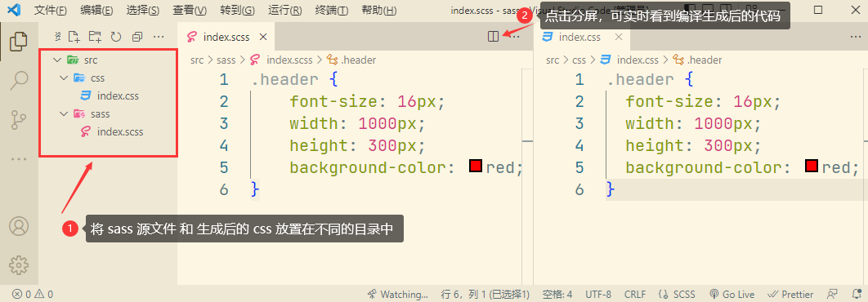This screenshot has width=868, height=302.
Task: Open the notifications bell in status bar
Action: pos(857,295)
